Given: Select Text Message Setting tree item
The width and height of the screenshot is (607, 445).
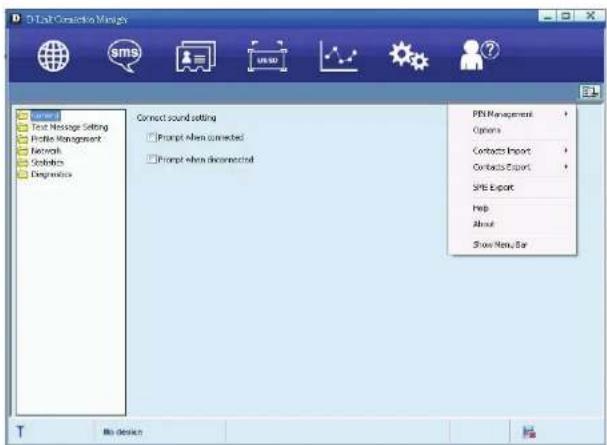Looking at the screenshot, I should 70,127.
